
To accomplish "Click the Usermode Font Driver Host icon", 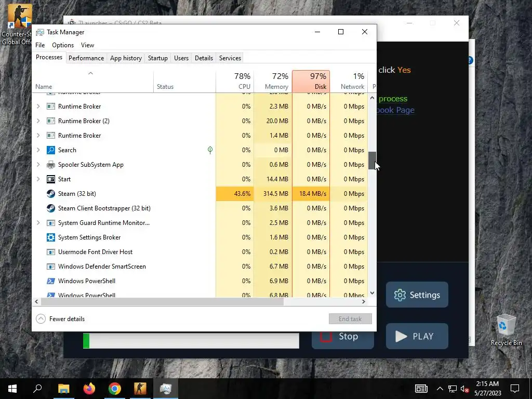I will 51,252.
